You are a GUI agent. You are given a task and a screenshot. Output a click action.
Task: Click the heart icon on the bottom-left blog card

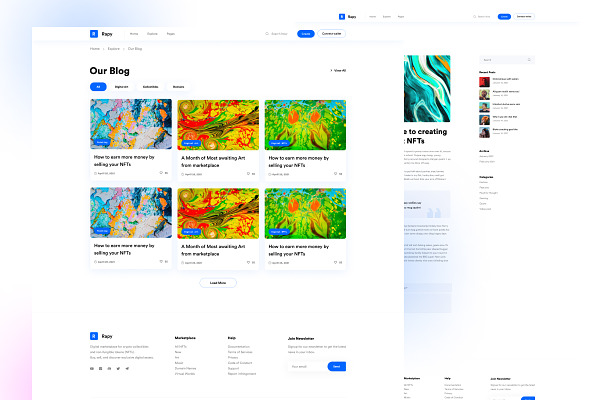coord(161,261)
